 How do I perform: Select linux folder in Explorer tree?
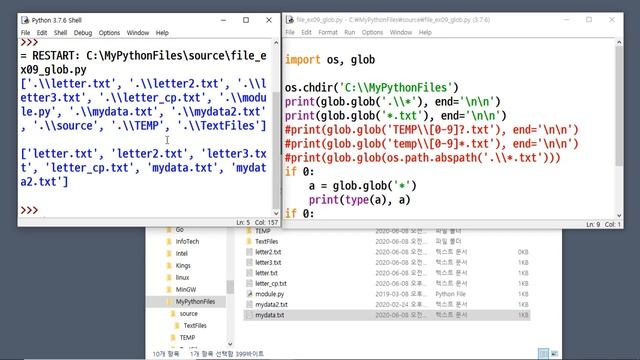click(x=182, y=278)
